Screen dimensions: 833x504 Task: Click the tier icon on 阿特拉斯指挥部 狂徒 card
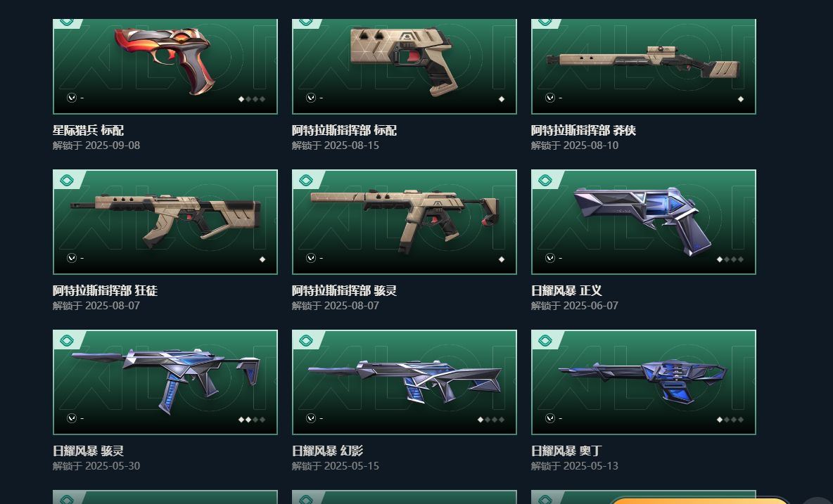pyautogui.click(x=67, y=181)
